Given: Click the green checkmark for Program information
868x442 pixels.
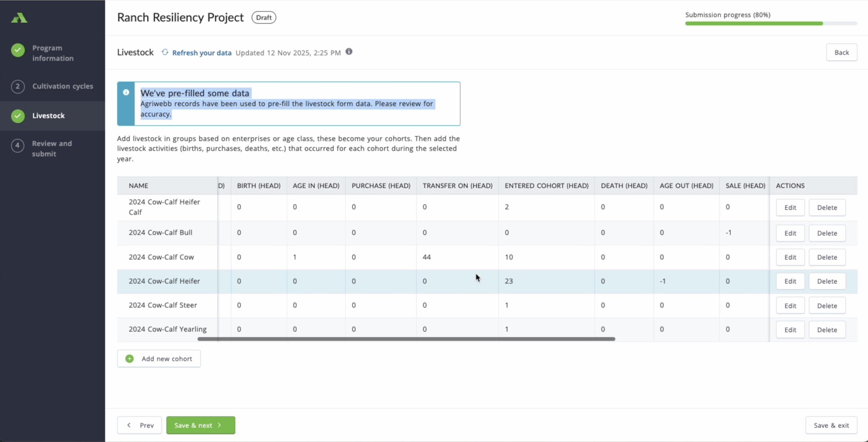Looking at the screenshot, I should (x=18, y=50).
